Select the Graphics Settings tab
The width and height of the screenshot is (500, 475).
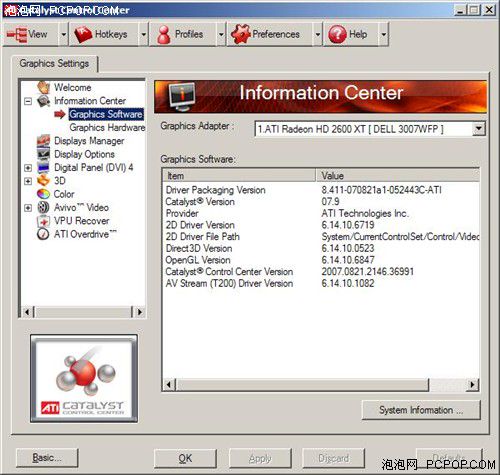(54, 63)
